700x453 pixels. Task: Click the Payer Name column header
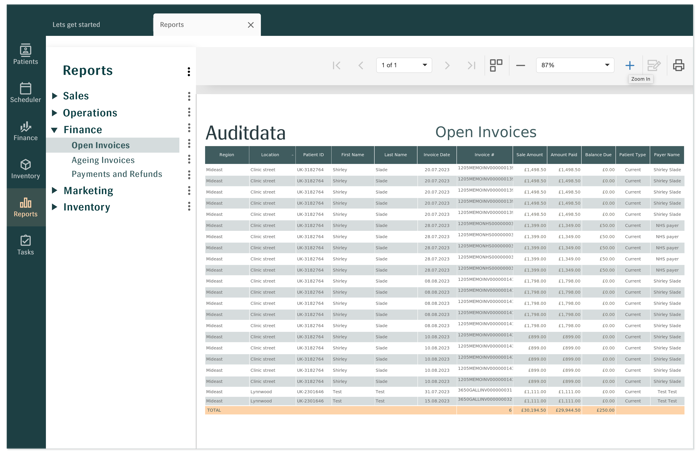(667, 155)
